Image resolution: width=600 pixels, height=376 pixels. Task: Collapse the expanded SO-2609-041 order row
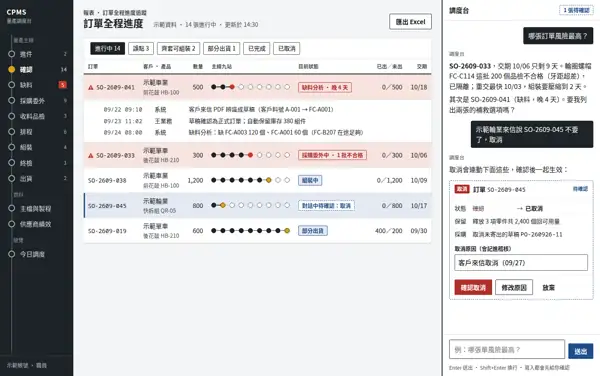tap(258, 87)
